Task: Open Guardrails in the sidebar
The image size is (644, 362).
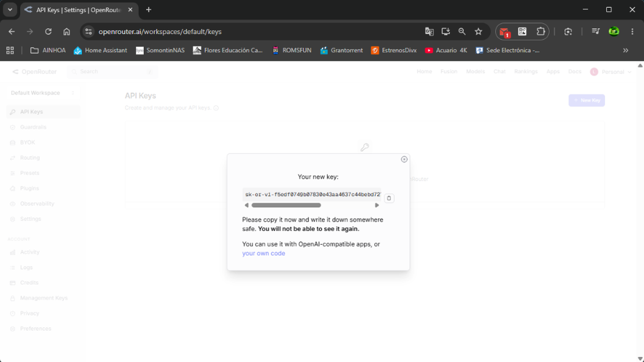Action: coord(33,127)
